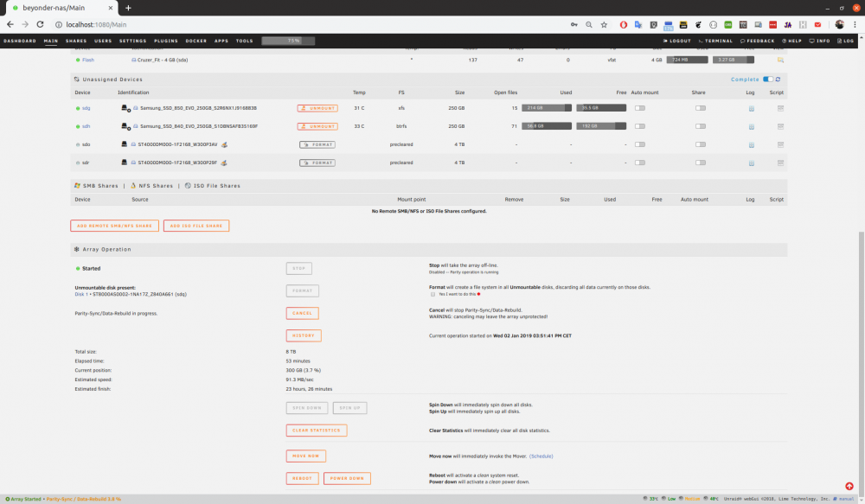
Task: Click Clear Statistics button
Action: tap(316, 431)
